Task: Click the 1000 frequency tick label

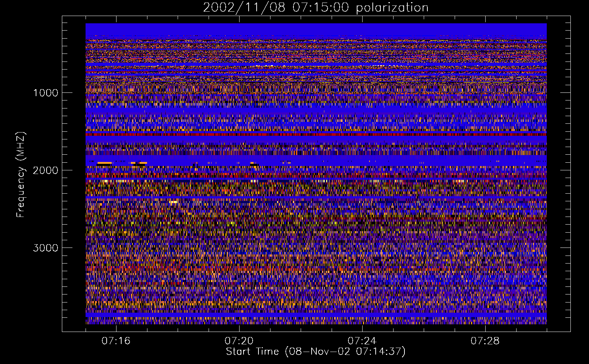Action: 46,93
